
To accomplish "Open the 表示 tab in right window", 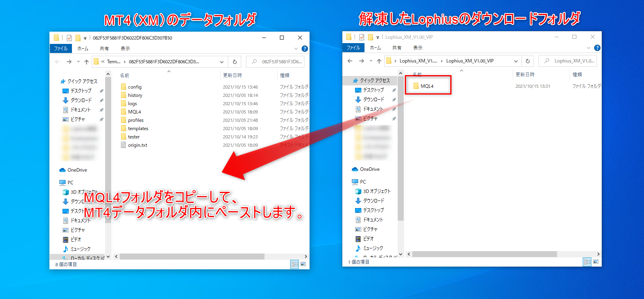I will click(417, 48).
